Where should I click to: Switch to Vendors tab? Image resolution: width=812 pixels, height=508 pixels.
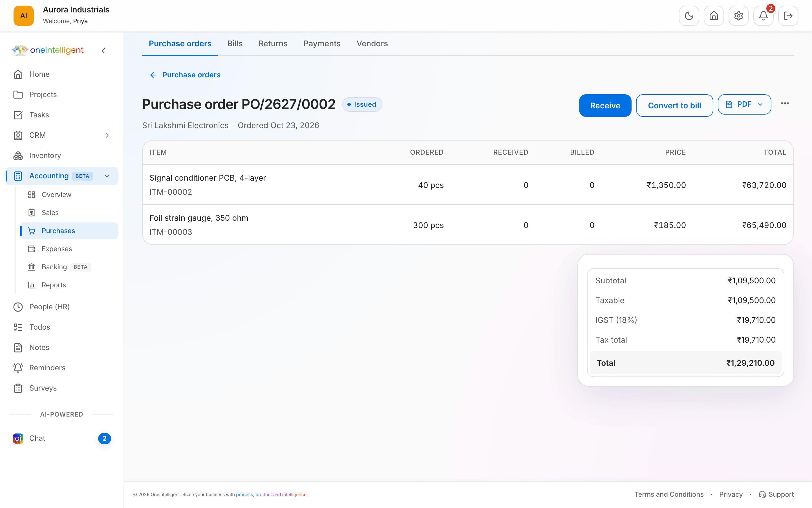click(372, 44)
